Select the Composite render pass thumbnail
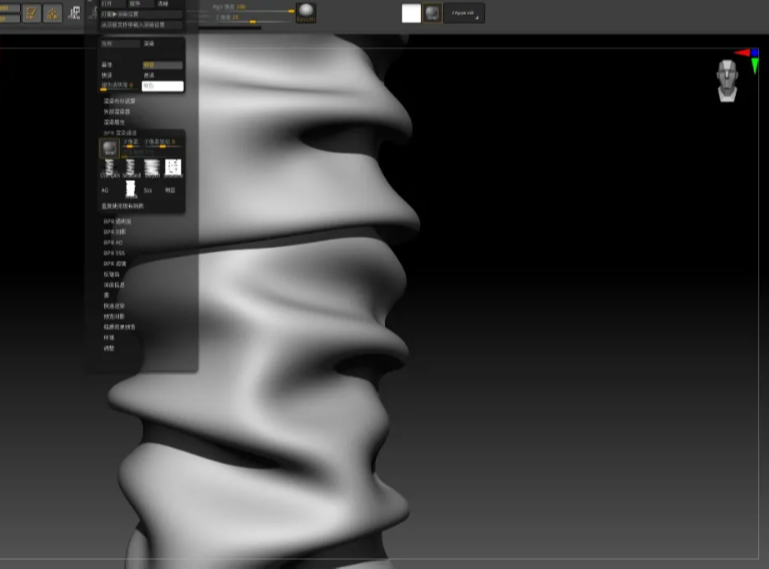Image resolution: width=769 pixels, height=569 pixels. pos(108,167)
